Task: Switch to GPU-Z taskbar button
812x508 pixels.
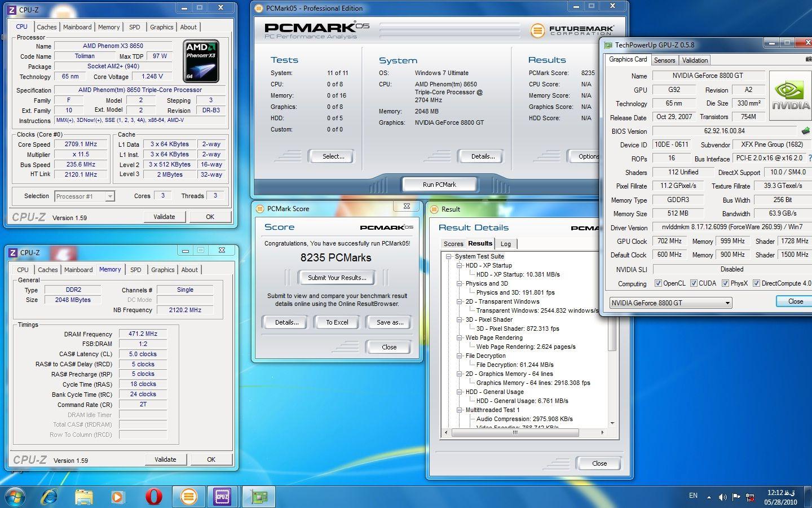Action: 259,497
